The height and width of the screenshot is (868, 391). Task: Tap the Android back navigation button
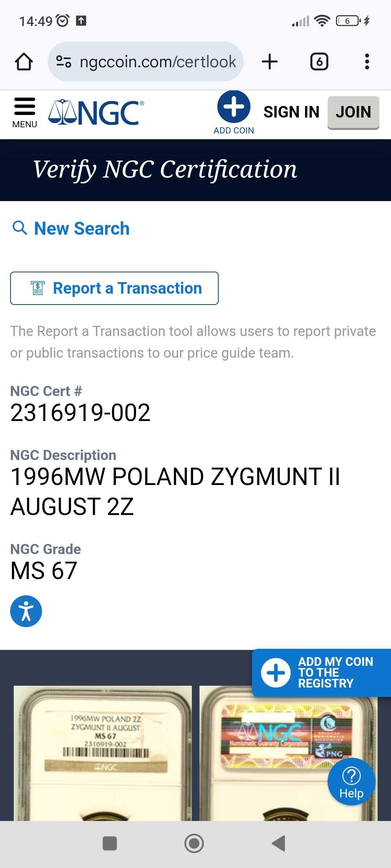click(x=279, y=843)
